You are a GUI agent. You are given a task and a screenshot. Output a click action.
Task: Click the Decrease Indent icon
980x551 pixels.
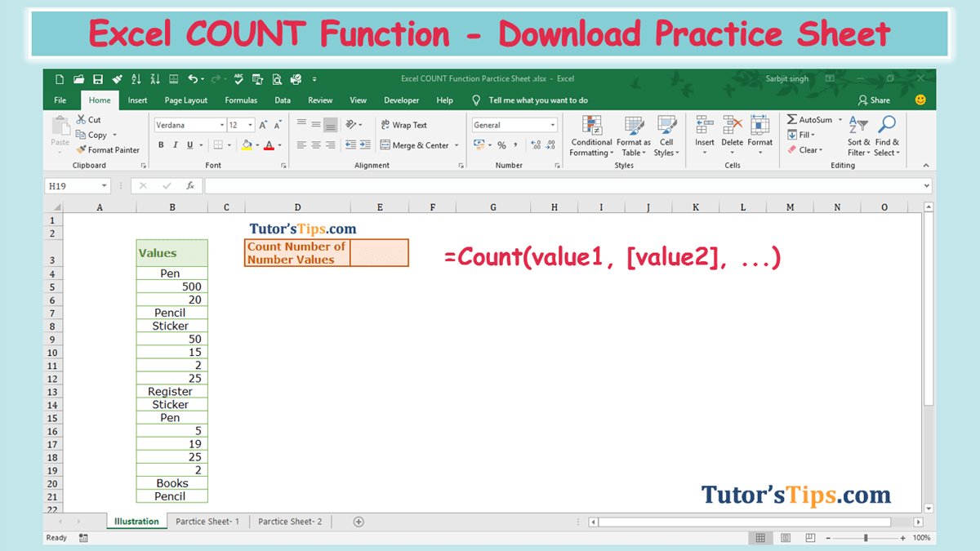pos(351,145)
